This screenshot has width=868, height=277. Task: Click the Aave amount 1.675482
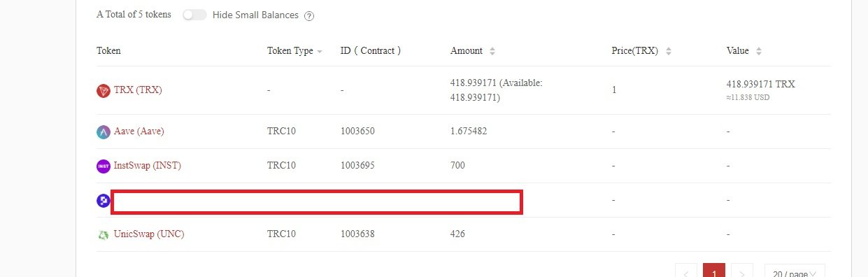(469, 132)
